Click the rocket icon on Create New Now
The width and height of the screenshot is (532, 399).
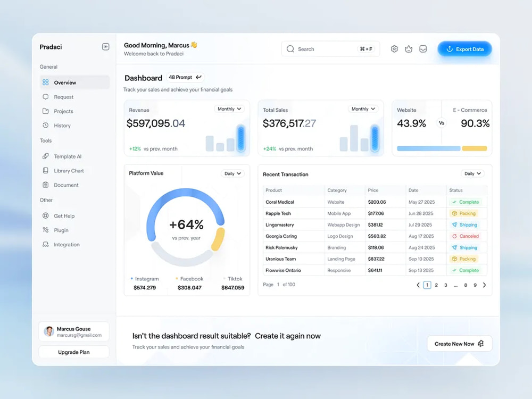coord(481,343)
